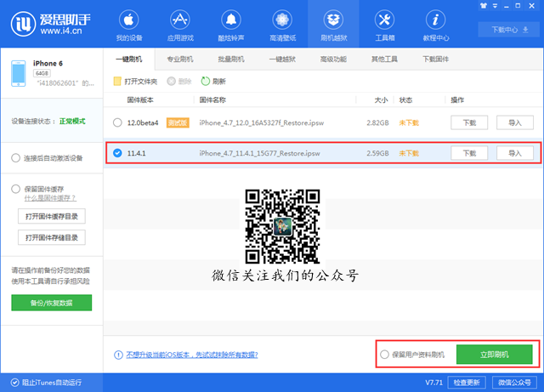Switch to 批量刷机 tab
This screenshot has height=392, width=544.
[231, 60]
